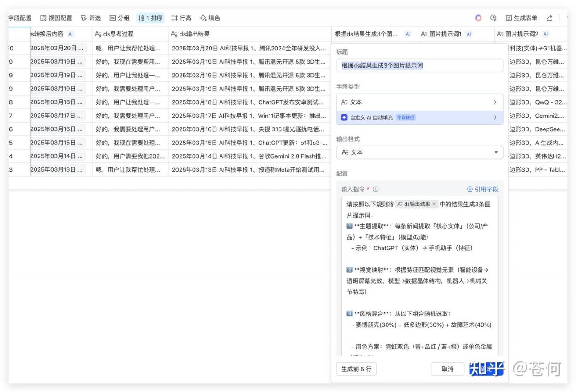Image resolution: width=576 pixels, height=392 pixels.
Task: Open cell 2025年03月13日 in ds转换后内容 column
Action: [x=61, y=169]
